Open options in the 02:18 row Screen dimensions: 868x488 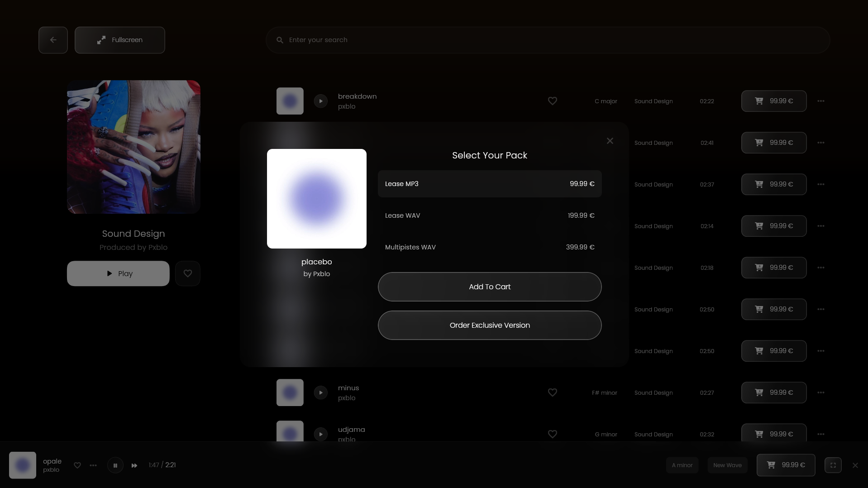click(821, 268)
